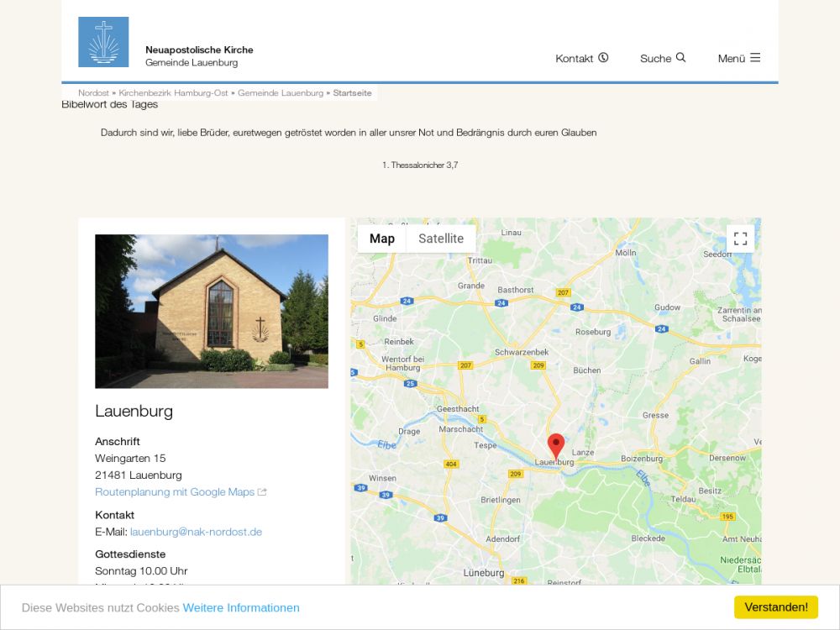Click the Neuapostolische Kirche logo emblem

pos(103,42)
